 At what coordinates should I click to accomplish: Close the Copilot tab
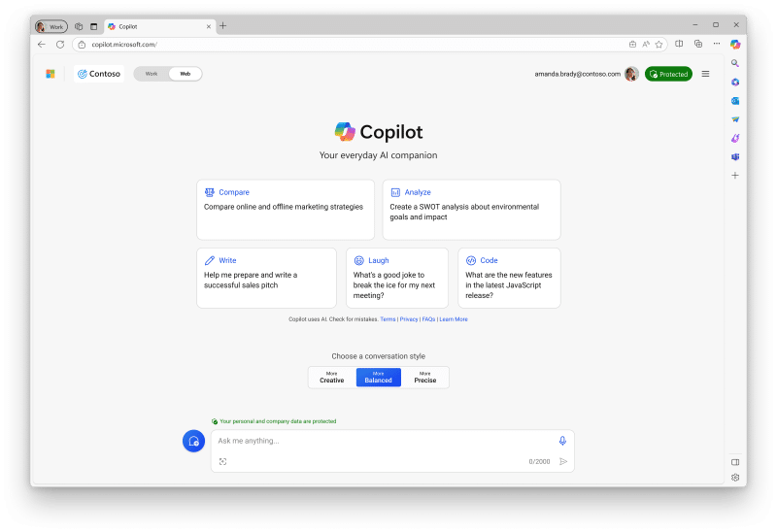[x=209, y=27]
